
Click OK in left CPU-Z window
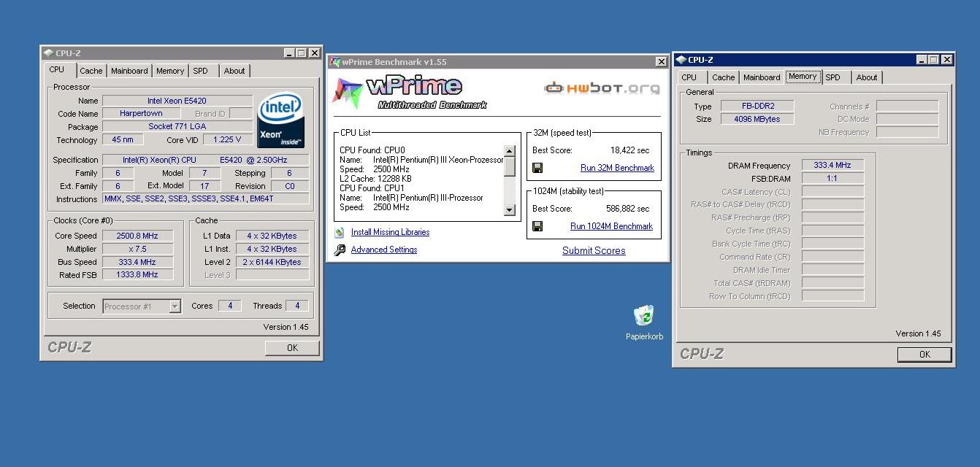click(x=292, y=348)
